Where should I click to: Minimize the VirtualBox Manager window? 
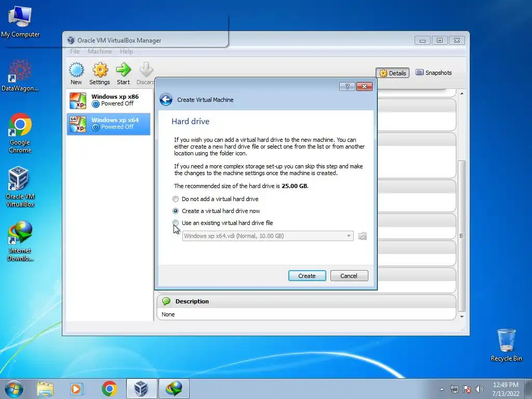pyautogui.click(x=422, y=41)
